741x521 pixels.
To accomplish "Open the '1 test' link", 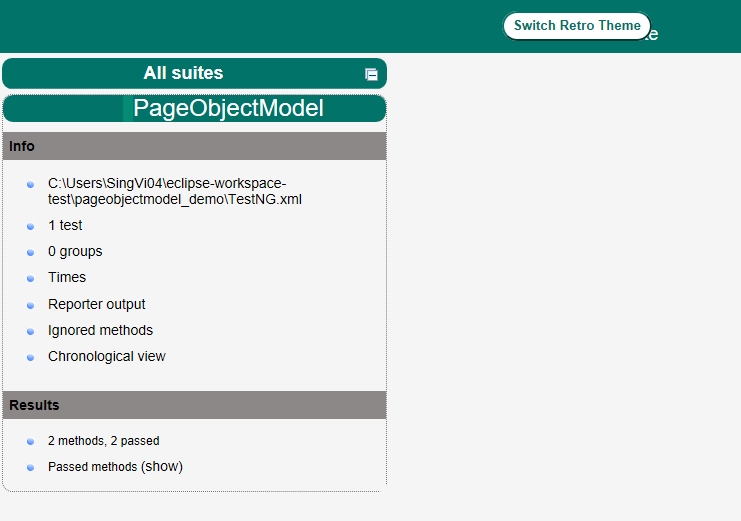I will coord(65,225).
